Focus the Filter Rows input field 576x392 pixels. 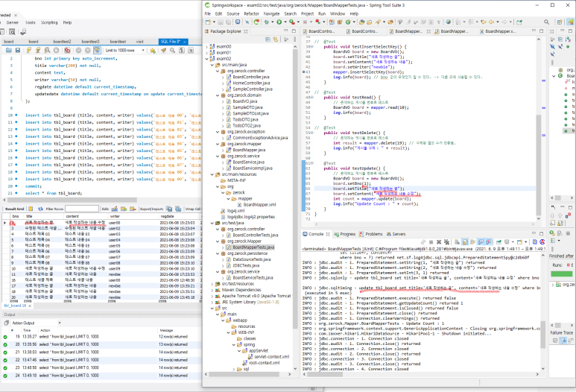pos(82,209)
